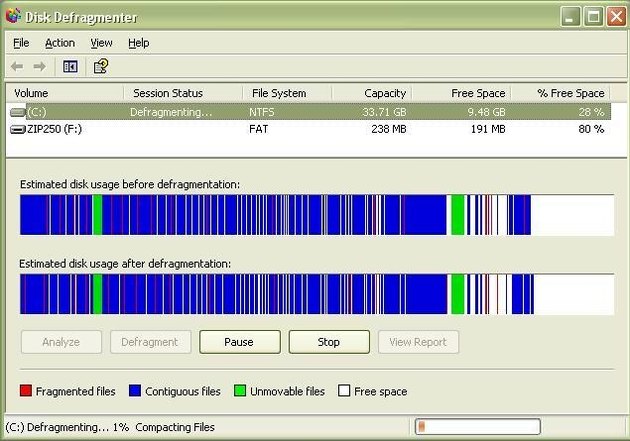630x441 pixels.
Task: Open the Help properties toolbar icon
Action: tap(100, 66)
